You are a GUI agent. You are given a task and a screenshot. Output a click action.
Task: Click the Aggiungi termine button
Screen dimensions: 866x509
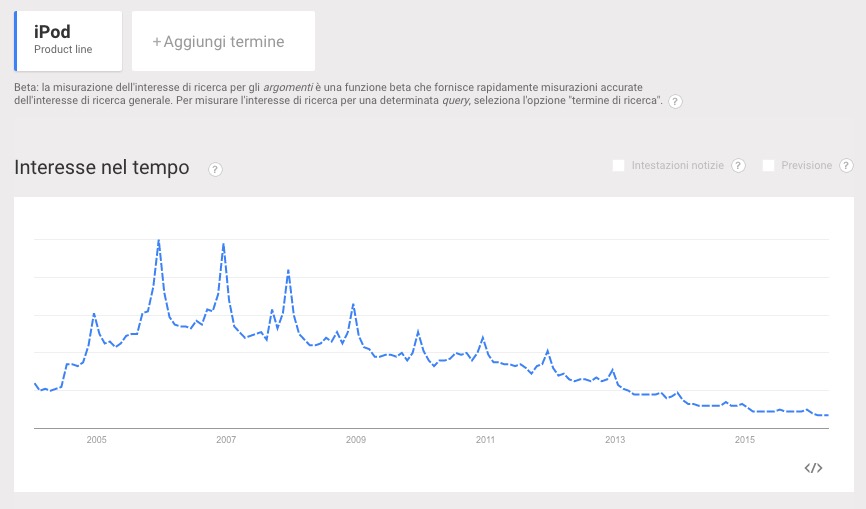pos(223,42)
